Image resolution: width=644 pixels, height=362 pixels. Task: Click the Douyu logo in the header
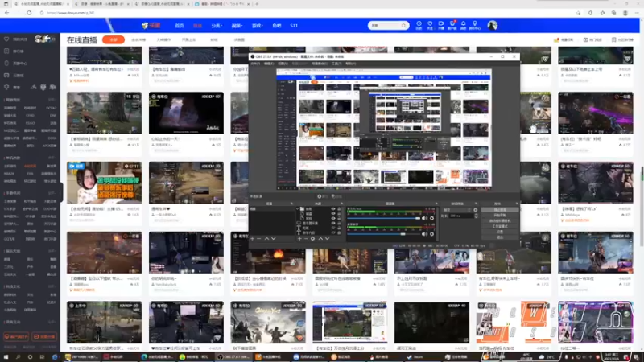click(151, 26)
